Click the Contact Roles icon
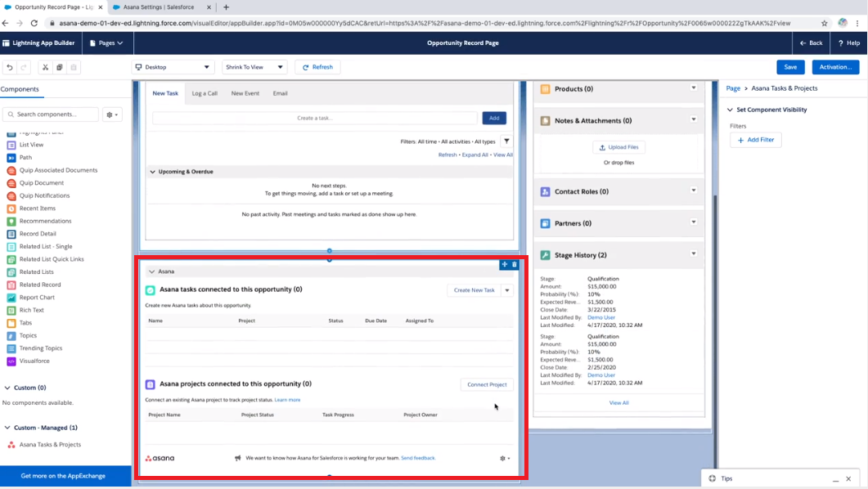The width and height of the screenshot is (868, 489). click(546, 191)
